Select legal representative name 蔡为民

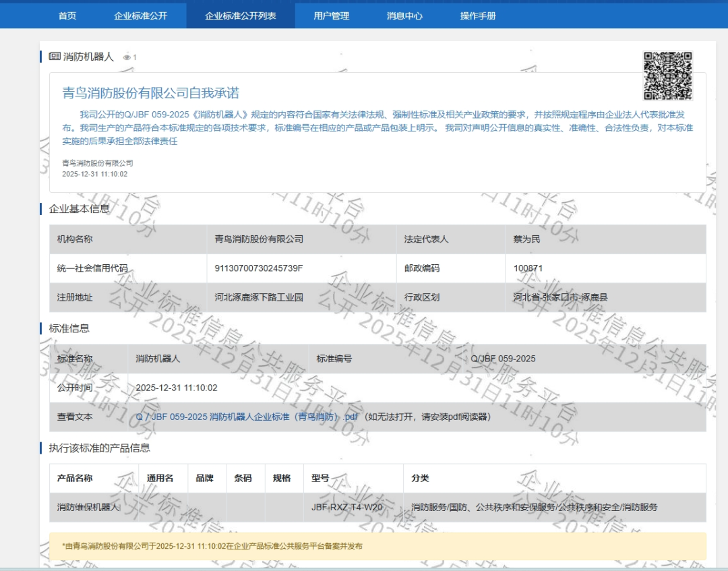point(527,239)
